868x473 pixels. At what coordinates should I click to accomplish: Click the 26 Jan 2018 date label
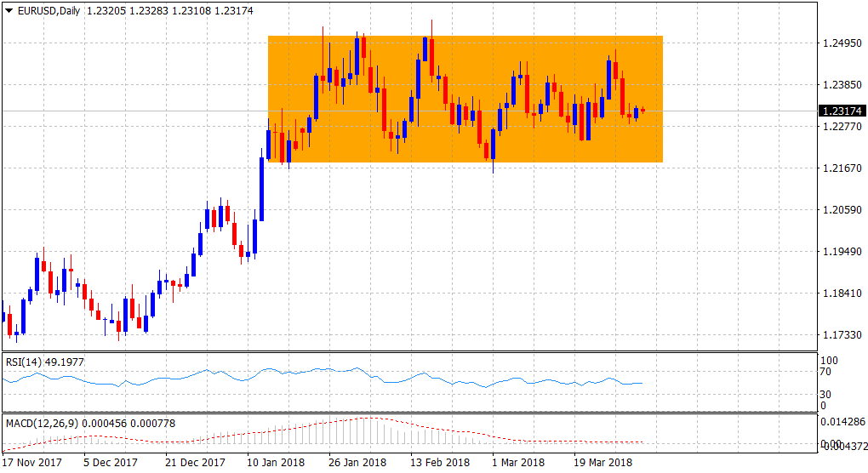click(357, 462)
